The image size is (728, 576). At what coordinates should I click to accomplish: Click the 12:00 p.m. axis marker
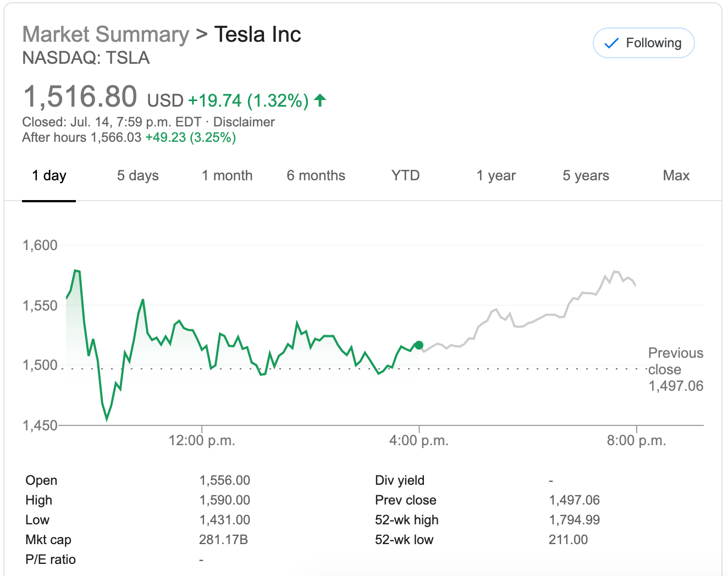[202, 440]
